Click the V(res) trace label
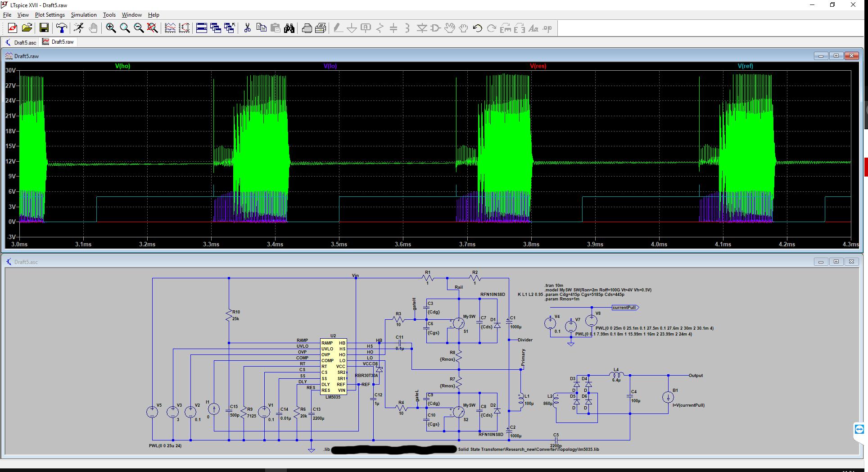Image resolution: width=868 pixels, height=472 pixels. point(538,66)
